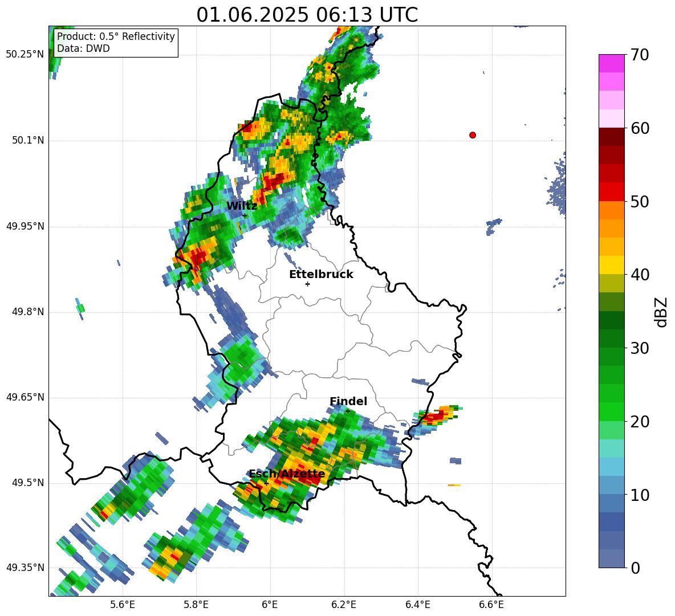The image size is (675, 616).
Task: Click the 50 colorbar tick label
Action: point(640,201)
